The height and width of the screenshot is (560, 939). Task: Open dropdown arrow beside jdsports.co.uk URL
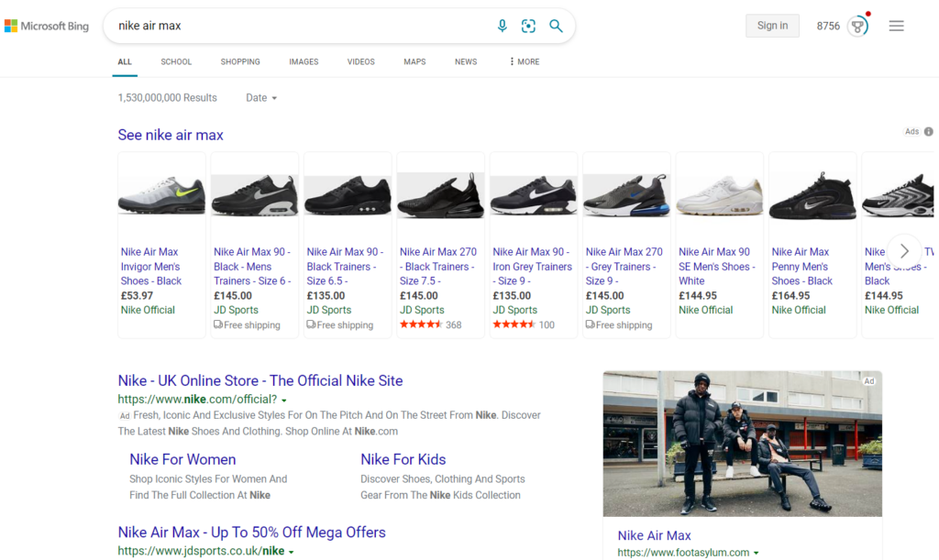(292, 552)
